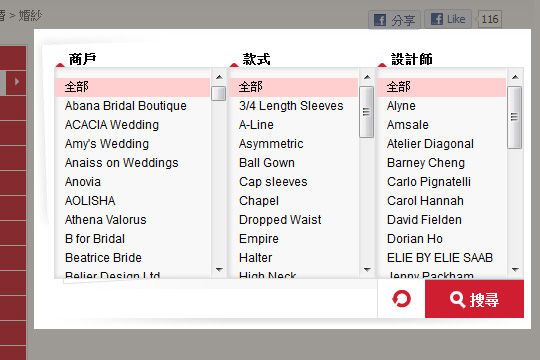Viewport: 540px width, 360px height.
Task: Select 全部 in the 設計師 list
Action: 442,87
